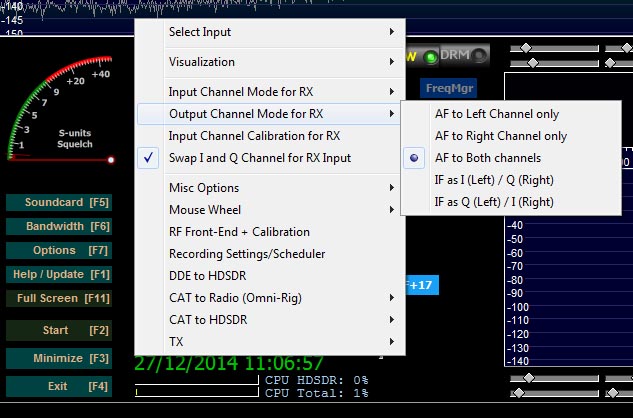The width and height of the screenshot is (633, 418).
Task: Click the S-units Squelch meter label
Action: coord(75,139)
